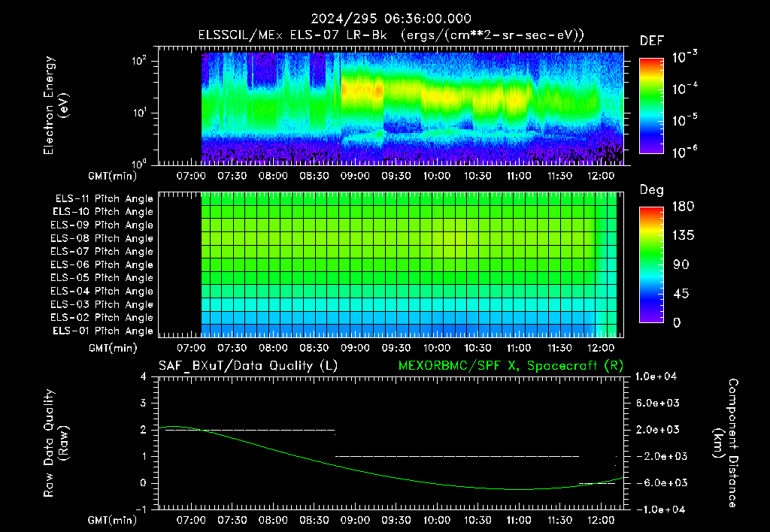This screenshot has width=770, height=532.
Task: Click the 10^-6 DEF scale value
Action: click(x=684, y=152)
